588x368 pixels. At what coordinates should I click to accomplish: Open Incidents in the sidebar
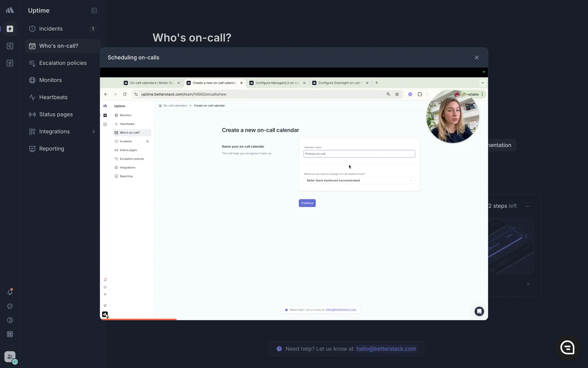(51, 29)
